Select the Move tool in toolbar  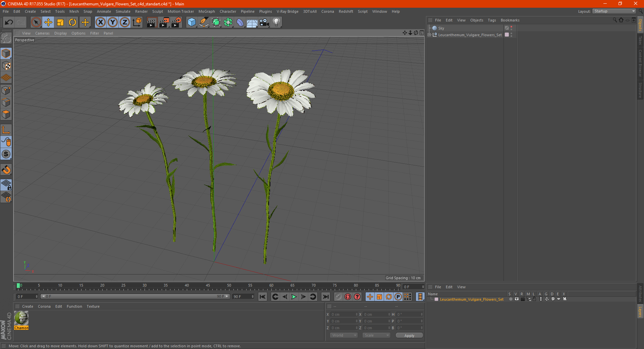click(x=48, y=22)
